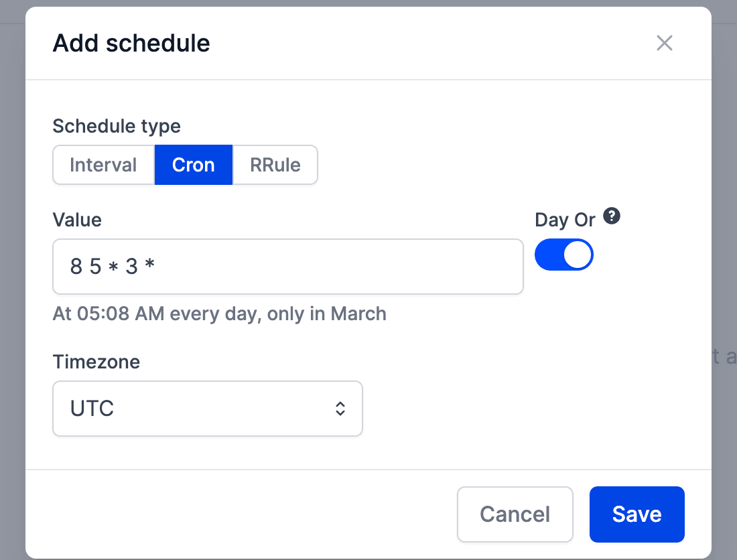The width and height of the screenshot is (737, 560).
Task: Disable the Day Or toggle
Action: (563, 255)
